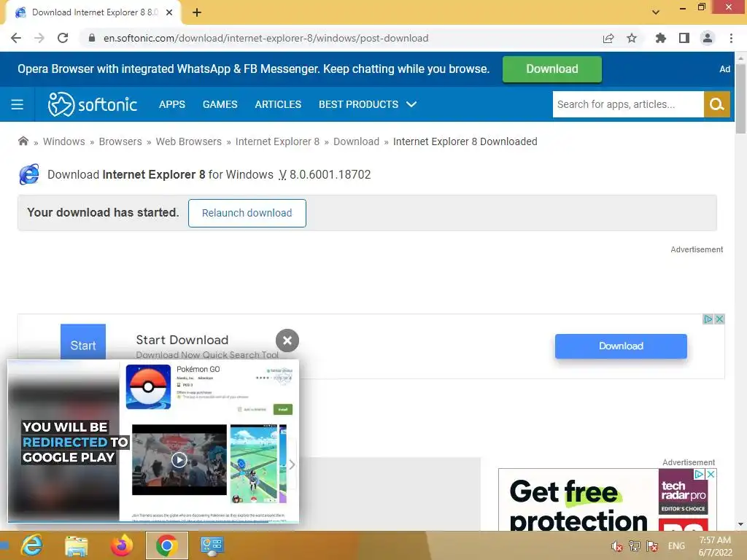Viewport: 747px width, 560px height.
Task: Click the Pokémon GO app icon
Action: 148,386
